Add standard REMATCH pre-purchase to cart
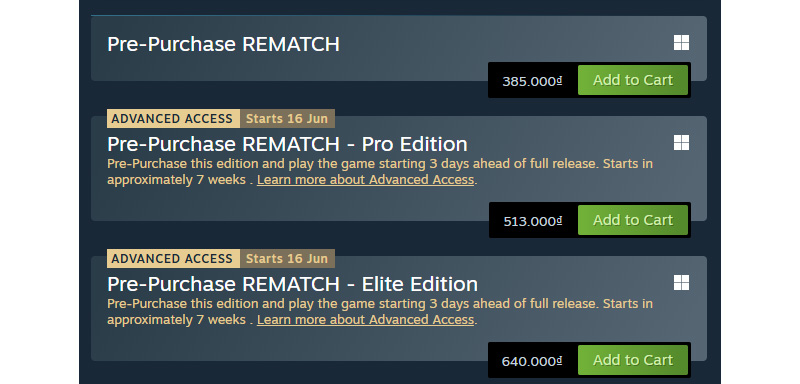 (x=633, y=80)
